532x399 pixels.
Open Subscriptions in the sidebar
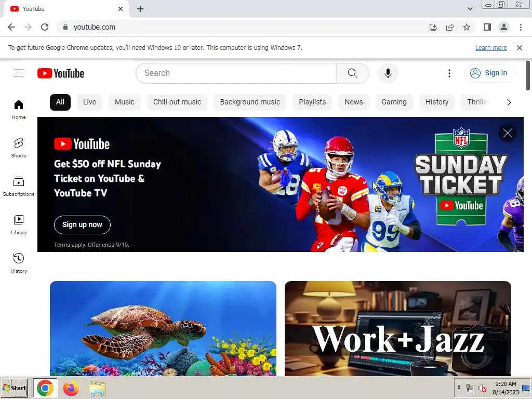click(x=19, y=187)
